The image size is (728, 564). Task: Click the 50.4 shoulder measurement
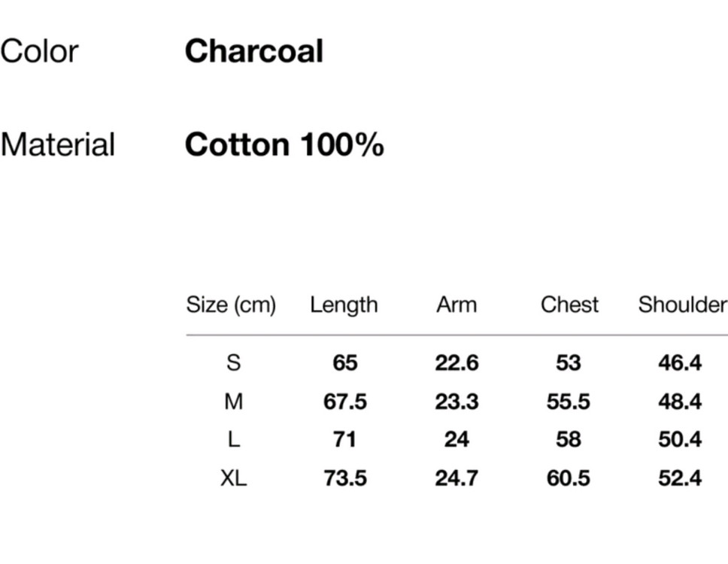[x=680, y=439]
